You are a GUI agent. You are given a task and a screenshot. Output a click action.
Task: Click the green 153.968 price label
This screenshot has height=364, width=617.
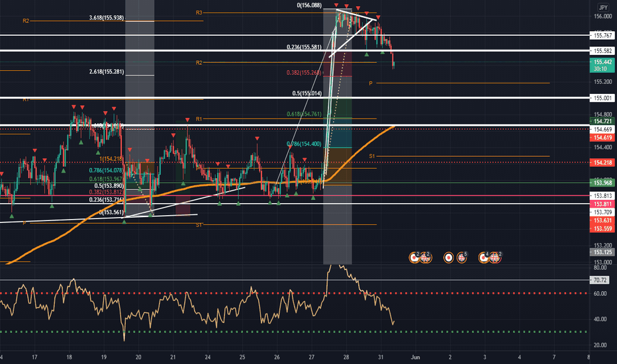(x=602, y=183)
